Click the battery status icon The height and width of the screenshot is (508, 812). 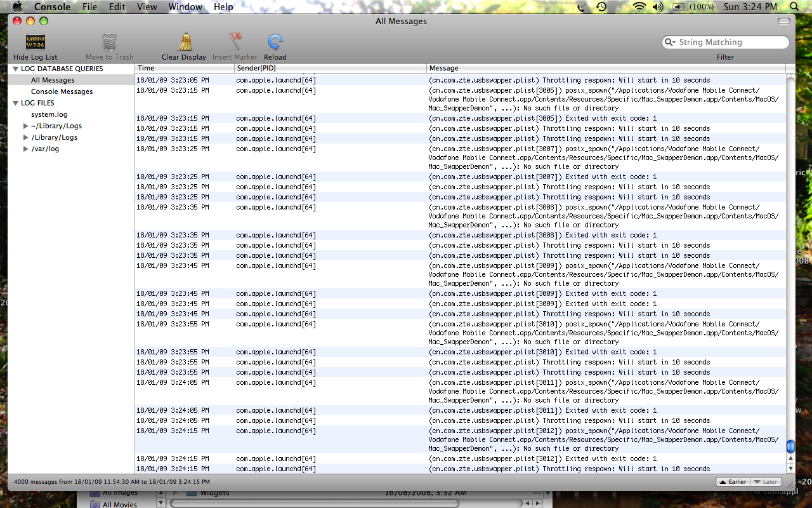tap(678, 7)
